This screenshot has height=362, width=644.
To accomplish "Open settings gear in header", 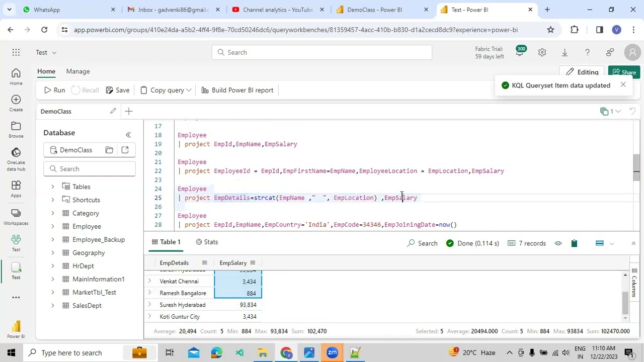I will [542, 52].
